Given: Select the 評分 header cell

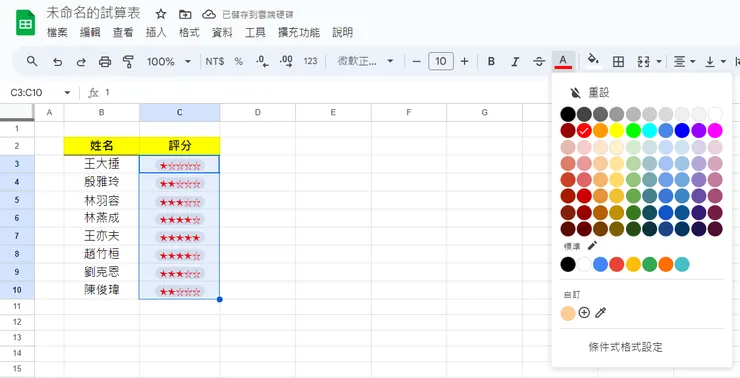Looking at the screenshot, I should (x=179, y=146).
